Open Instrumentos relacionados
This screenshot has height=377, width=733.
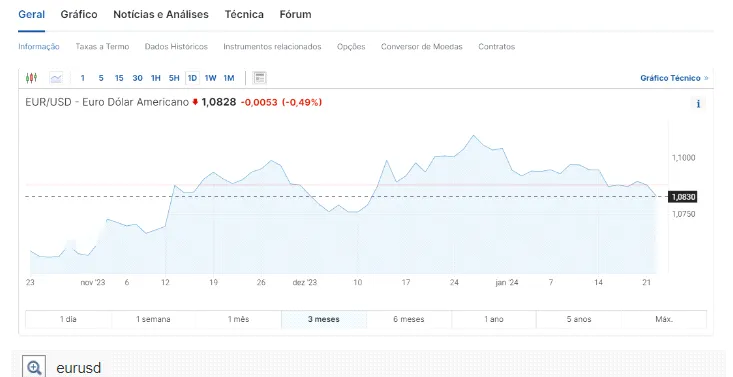(x=272, y=47)
